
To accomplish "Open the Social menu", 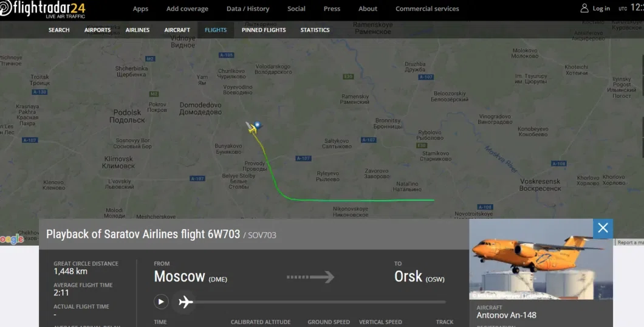I will 296,9.
